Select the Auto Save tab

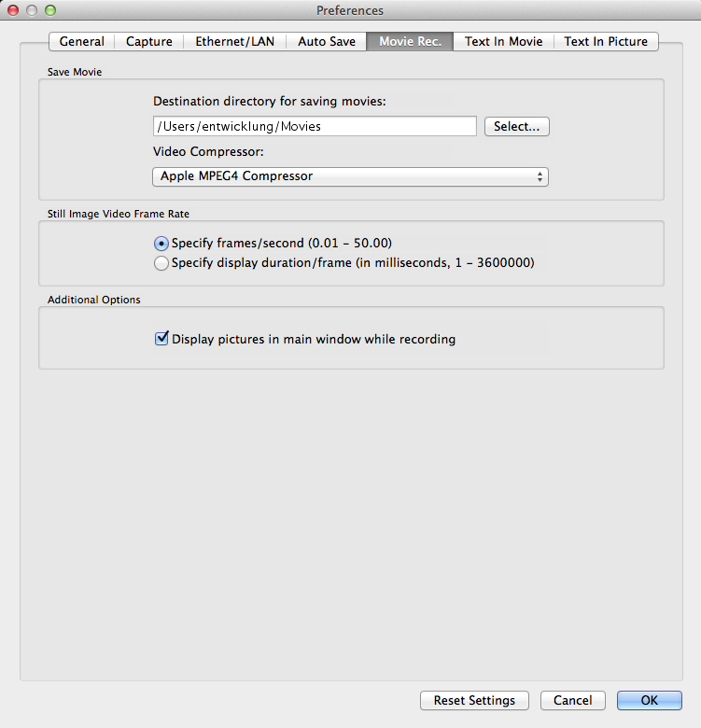326,42
